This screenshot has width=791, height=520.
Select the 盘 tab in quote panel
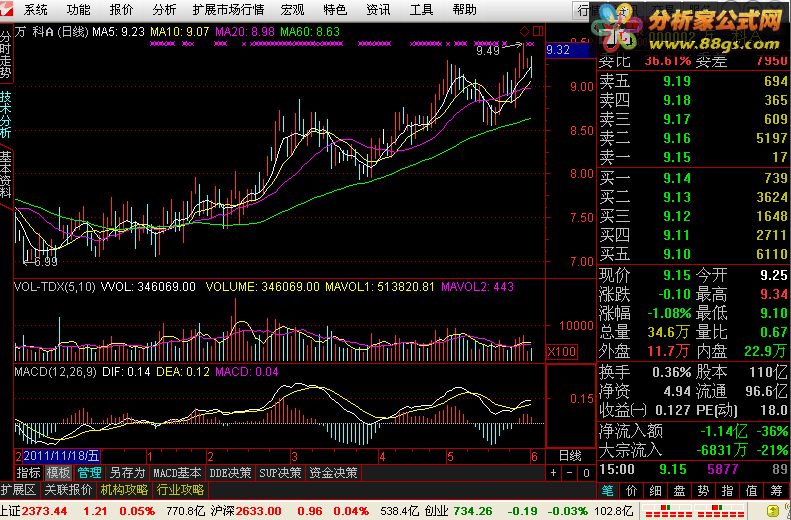pyautogui.click(x=680, y=490)
